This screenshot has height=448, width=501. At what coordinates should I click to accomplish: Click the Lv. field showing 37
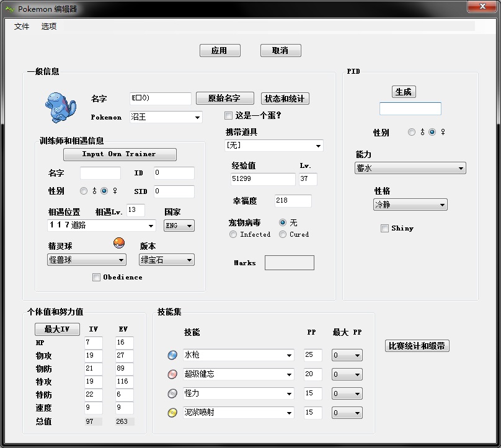(308, 179)
